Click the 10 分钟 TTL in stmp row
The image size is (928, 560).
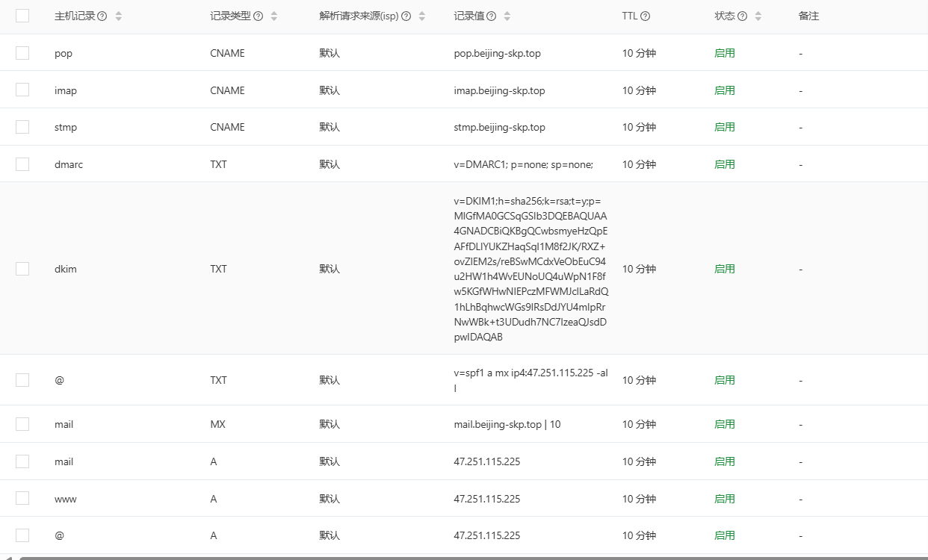(x=639, y=128)
